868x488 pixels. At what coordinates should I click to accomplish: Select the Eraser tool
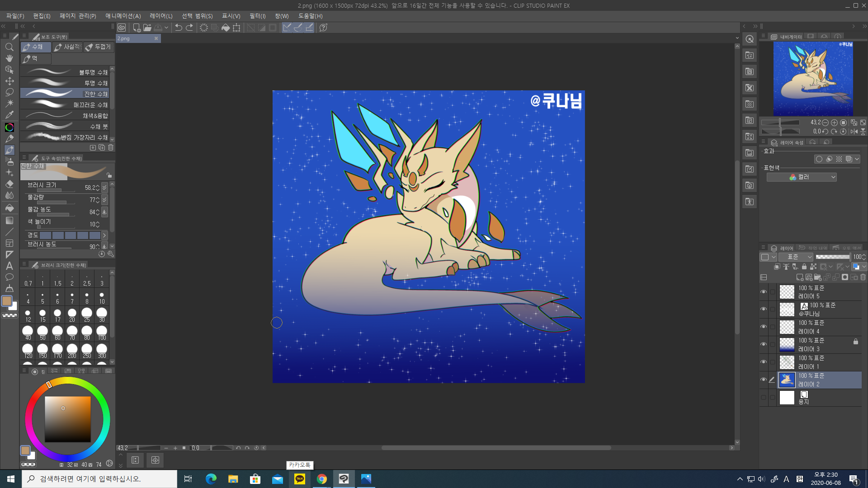[x=9, y=184]
